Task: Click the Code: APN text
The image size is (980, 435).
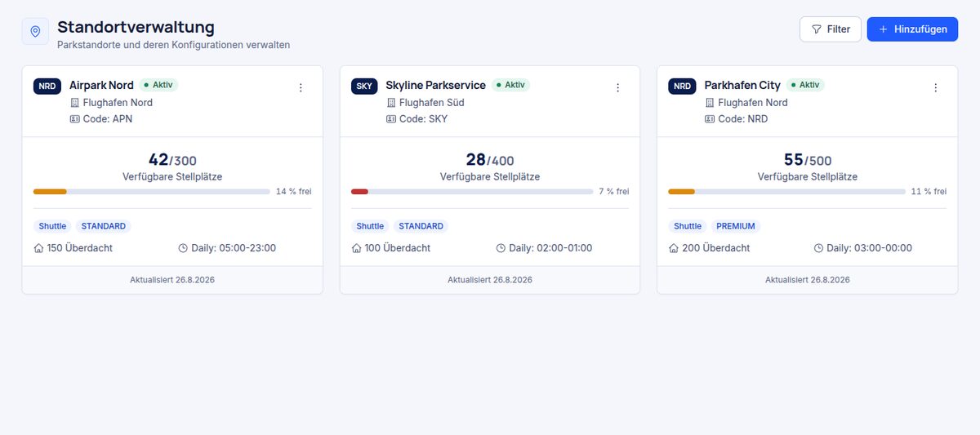Action: tap(108, 119)
